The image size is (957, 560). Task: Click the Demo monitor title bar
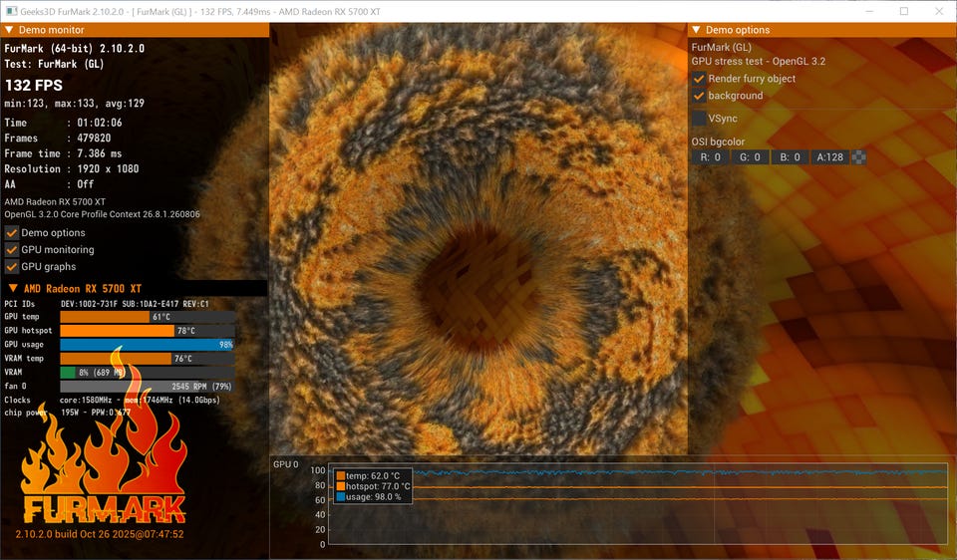click(135, 30)
